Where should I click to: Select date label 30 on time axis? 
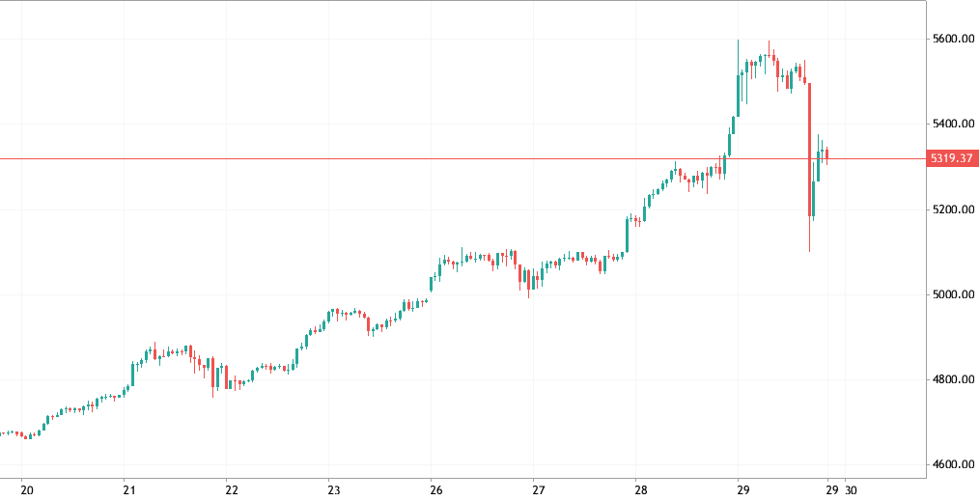(851, 488)
